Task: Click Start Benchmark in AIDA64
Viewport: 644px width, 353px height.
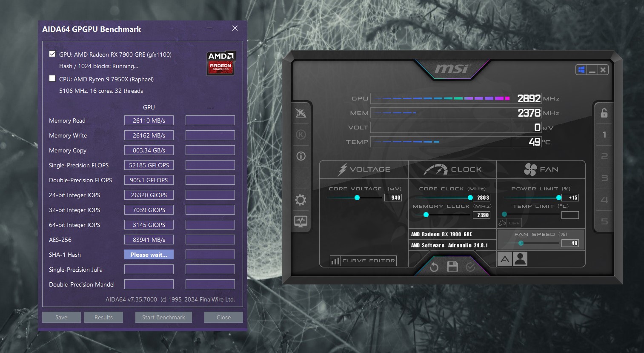Action: pyautogui.click(x=163, y=317)
